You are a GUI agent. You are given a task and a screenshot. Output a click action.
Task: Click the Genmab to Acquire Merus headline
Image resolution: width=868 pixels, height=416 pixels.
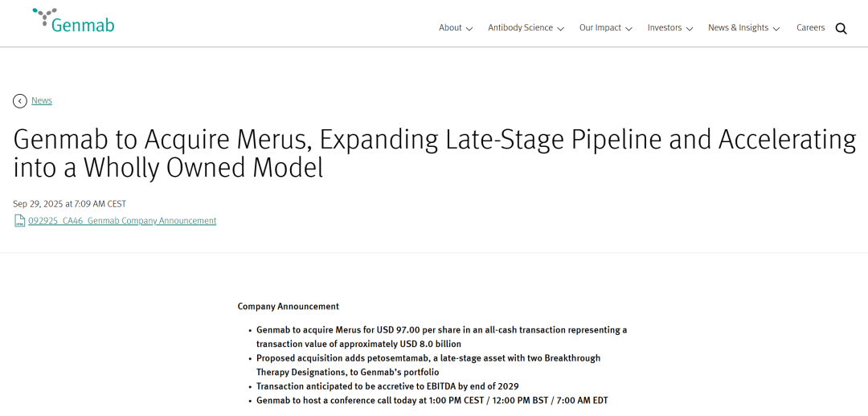434,153
